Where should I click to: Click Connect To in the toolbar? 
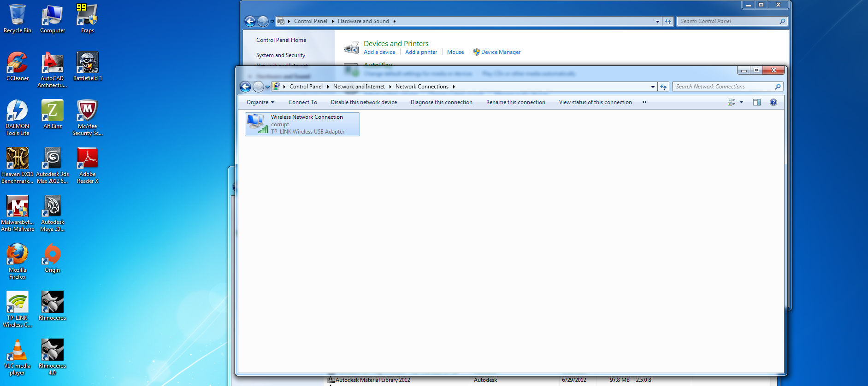[303, 102]
